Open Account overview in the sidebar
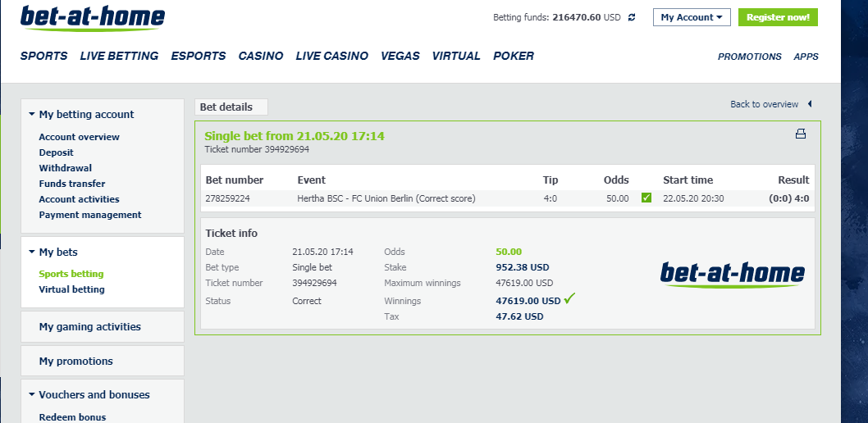 [79, 137]
